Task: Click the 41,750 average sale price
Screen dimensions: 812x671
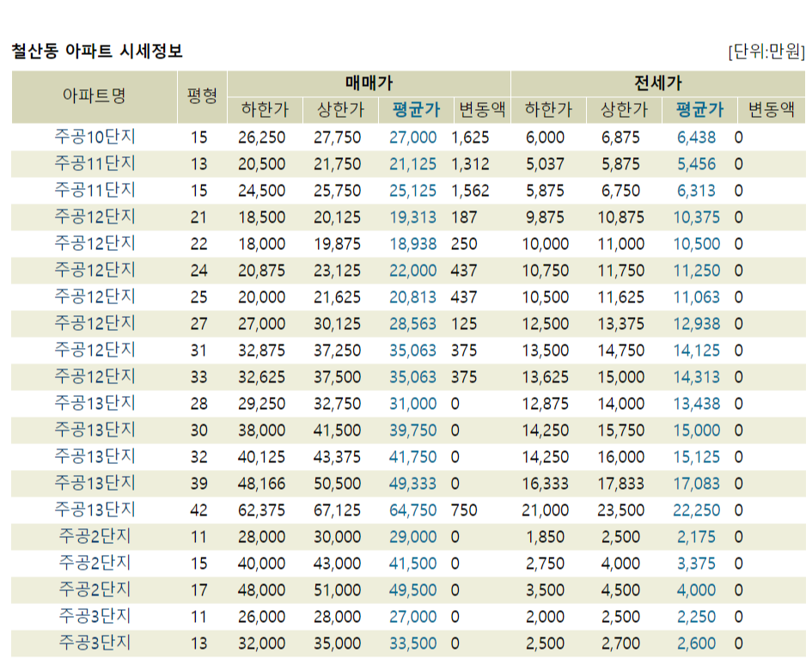Action: (x=412, y=458)
